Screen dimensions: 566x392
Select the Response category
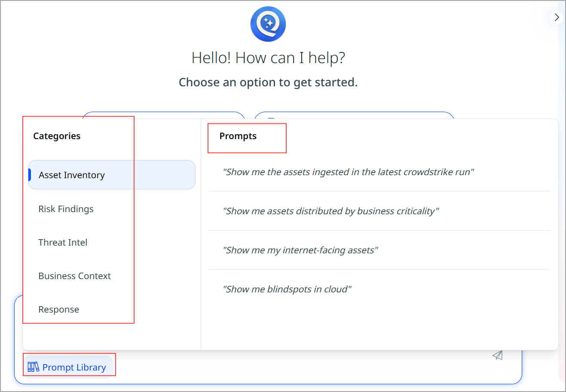pyautogui.click(x=58, y=309)
